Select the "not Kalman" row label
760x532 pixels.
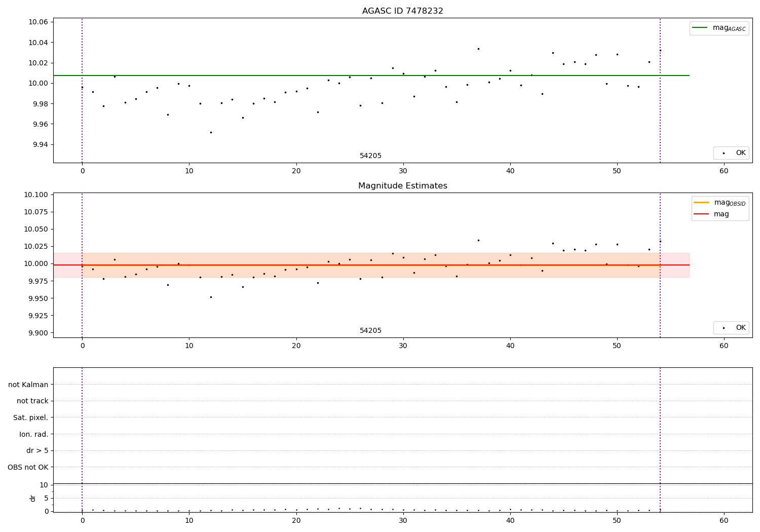point(28,385)
